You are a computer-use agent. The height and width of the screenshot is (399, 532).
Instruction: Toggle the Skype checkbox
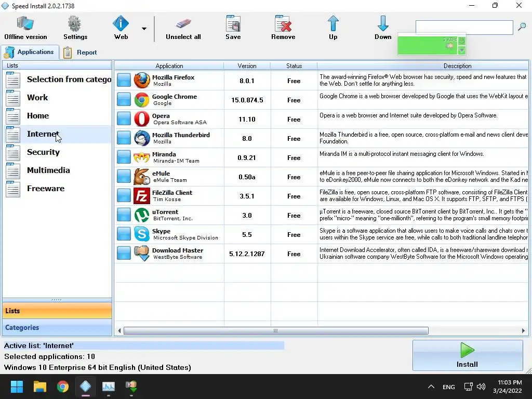point(124,234)
